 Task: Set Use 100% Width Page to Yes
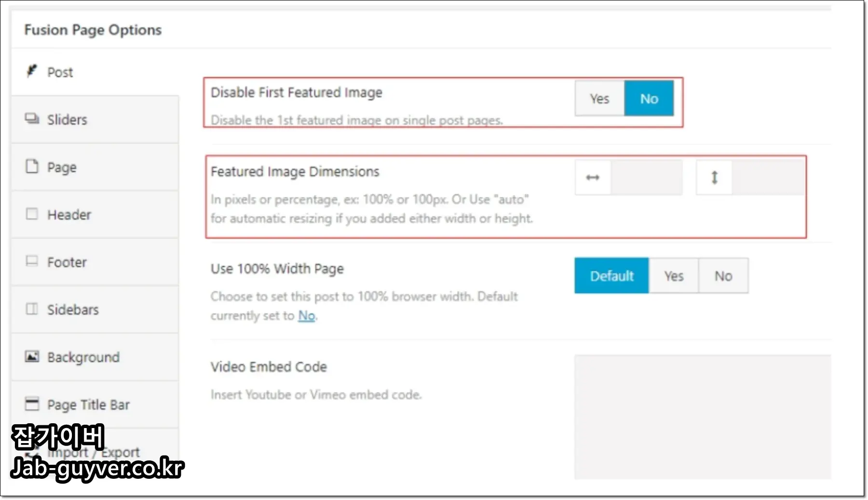coord(674,276)
